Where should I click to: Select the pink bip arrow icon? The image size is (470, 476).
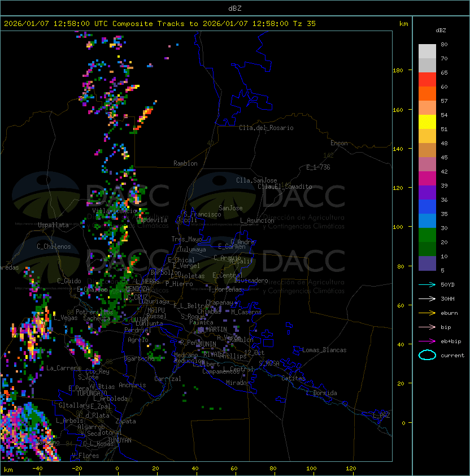click(427, 327)
